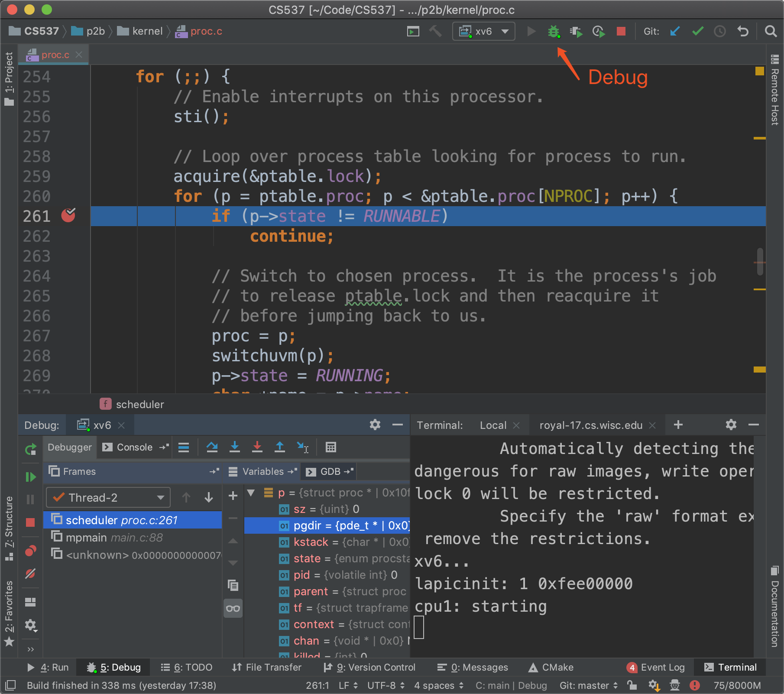Open the Thread-2 thread selector dropdown
Image resolution: width=784 pixels, height=694 pixels.
(108, 497)
